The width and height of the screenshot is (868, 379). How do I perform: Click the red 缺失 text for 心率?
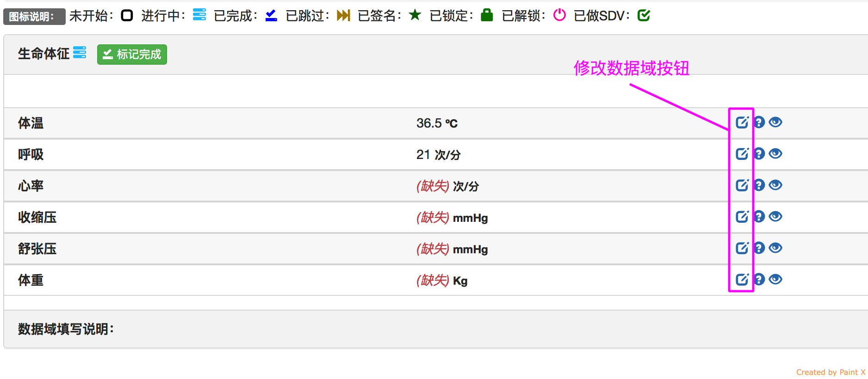433,186
